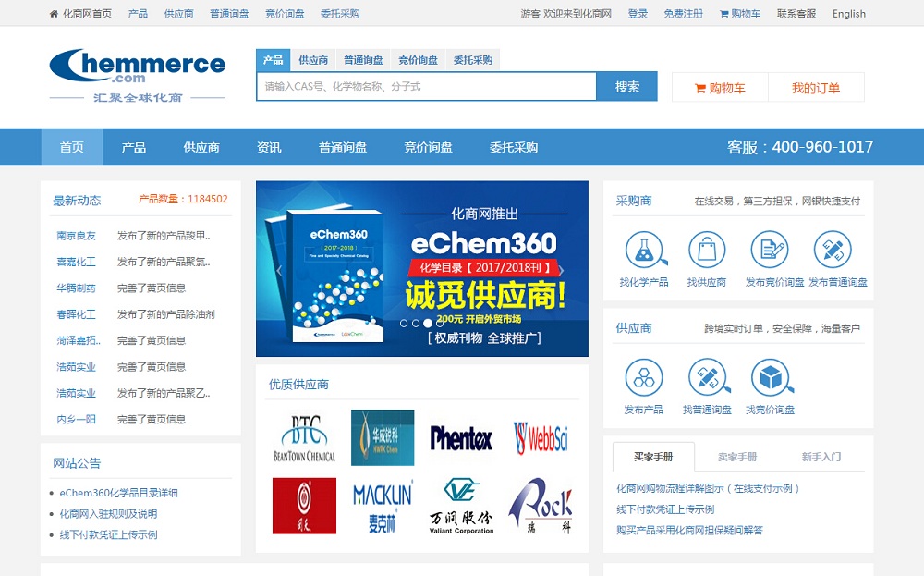Click 华腾制药 in latest updates

click(x=76, y=288)
